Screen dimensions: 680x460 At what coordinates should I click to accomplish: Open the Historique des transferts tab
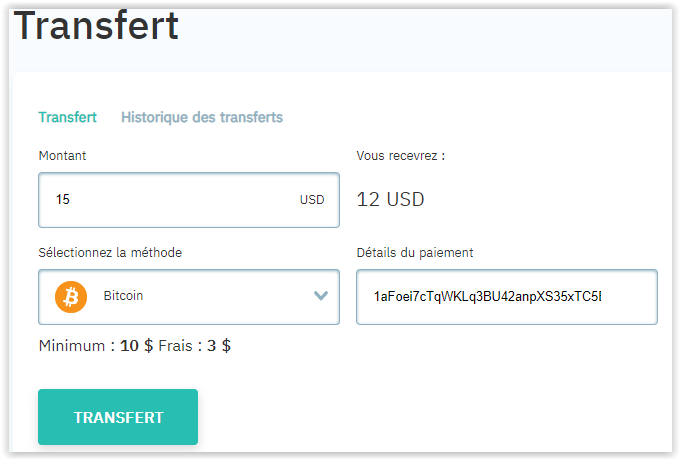pyautogui.click(x=202, y=117)
